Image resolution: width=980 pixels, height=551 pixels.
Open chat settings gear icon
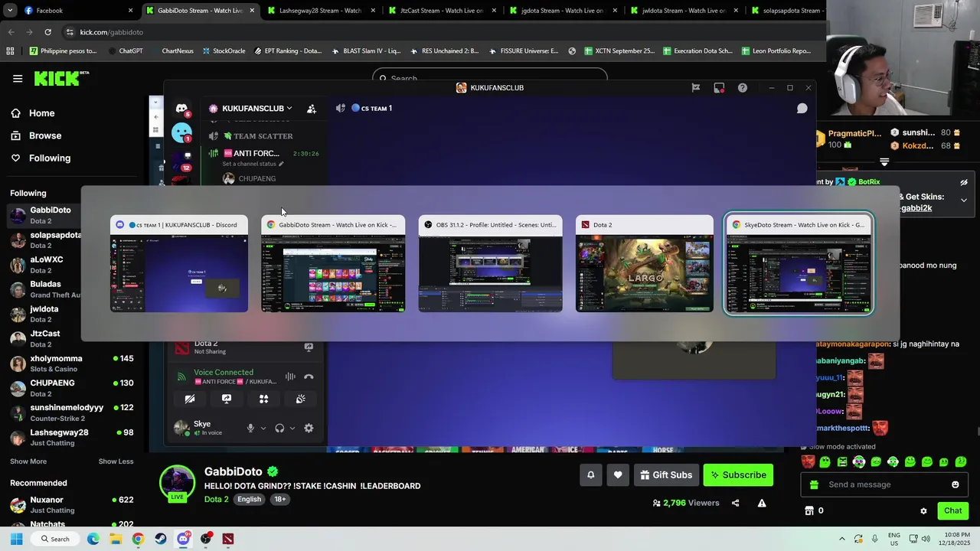923,510
